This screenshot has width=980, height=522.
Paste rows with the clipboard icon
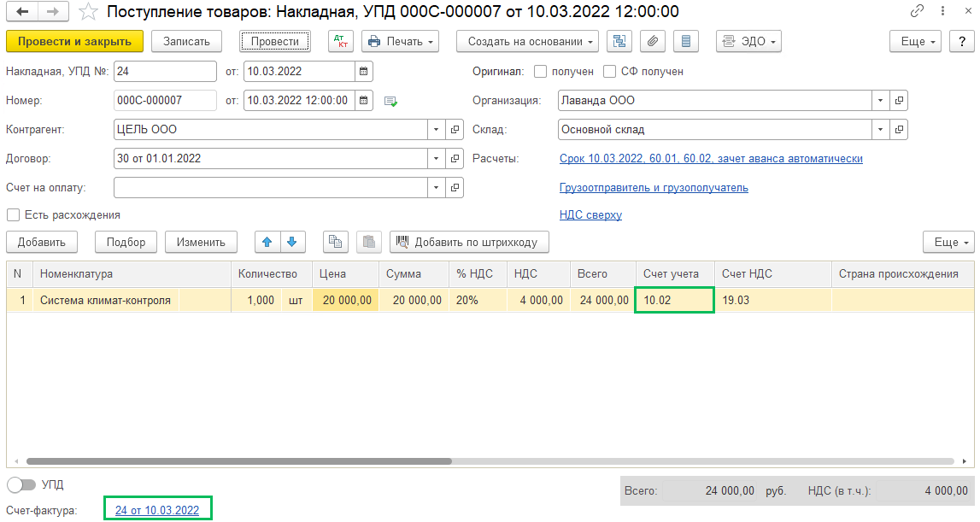[369, 242]
